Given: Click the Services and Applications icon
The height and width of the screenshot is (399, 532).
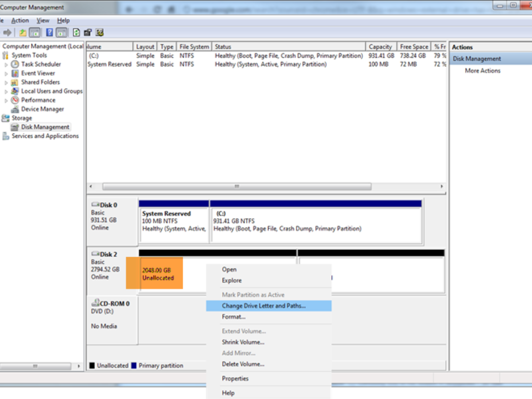Looking at the screenshot, I should [x=5, y=136].
